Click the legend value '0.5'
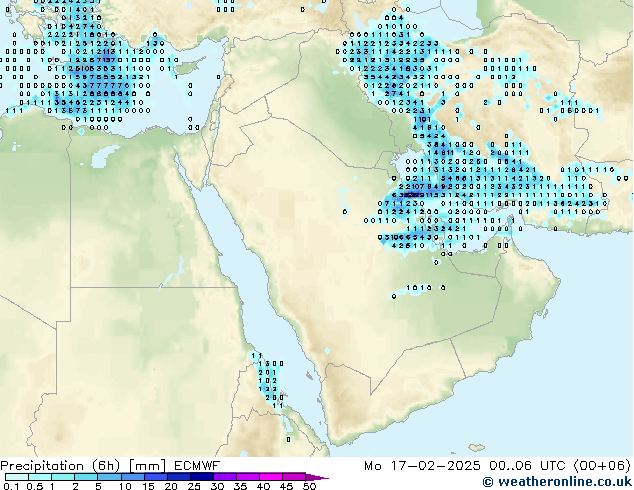Screen dimensions: 634x490 tap(35, 486)
